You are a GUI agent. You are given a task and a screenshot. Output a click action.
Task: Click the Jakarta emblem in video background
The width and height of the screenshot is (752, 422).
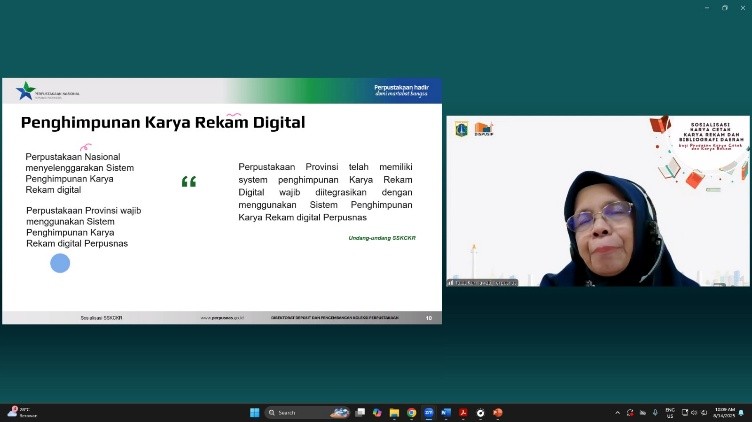[461, 129]
